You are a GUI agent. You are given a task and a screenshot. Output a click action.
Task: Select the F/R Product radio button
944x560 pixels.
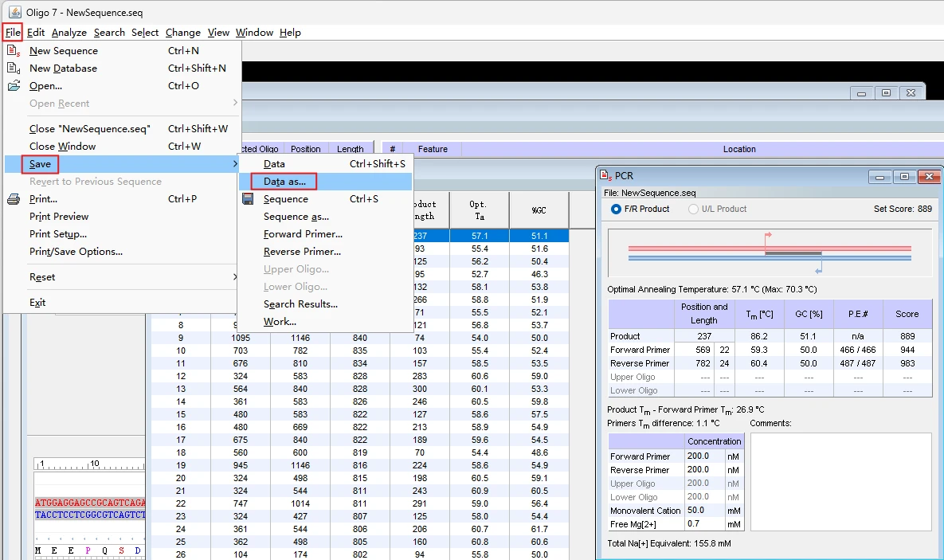click(616, 209)
